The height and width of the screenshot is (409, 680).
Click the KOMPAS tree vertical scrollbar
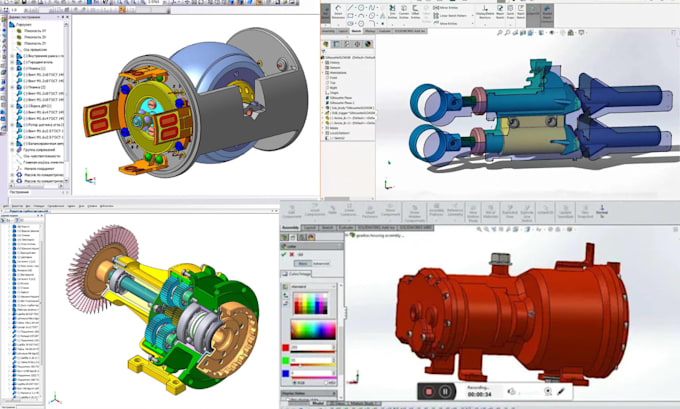point(66,102)
